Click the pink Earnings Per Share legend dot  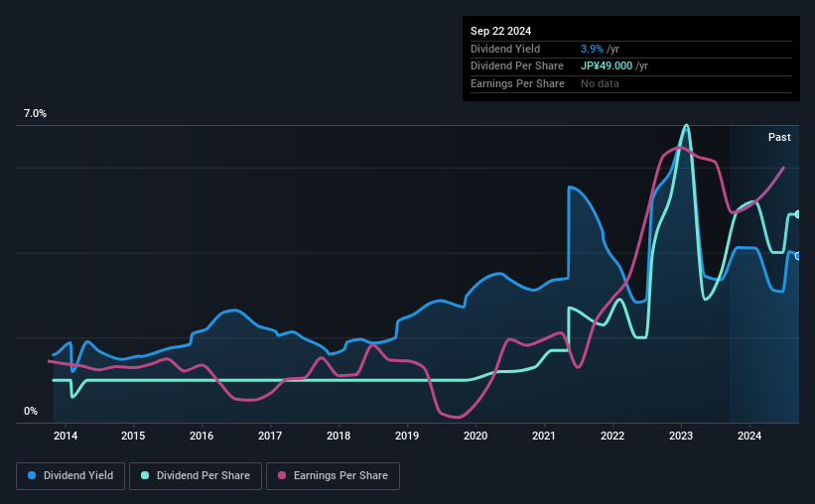pos(282,475)
